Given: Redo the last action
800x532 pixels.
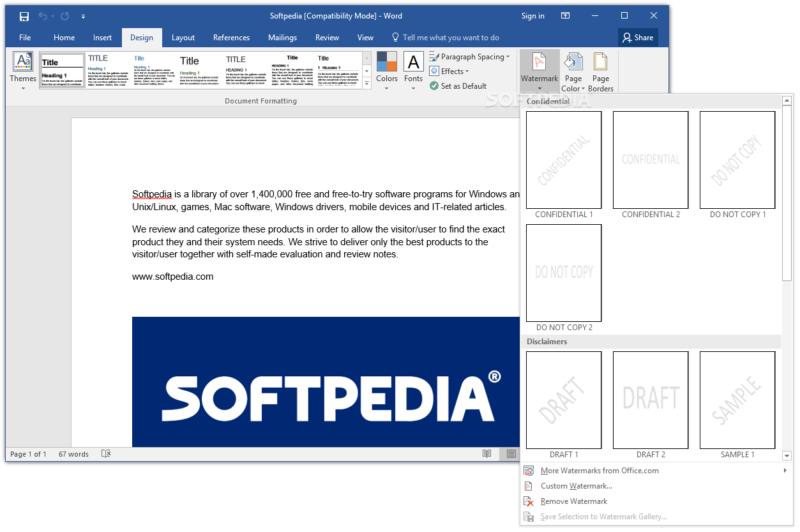Looking at the screenshot, I should pos(64,16).
